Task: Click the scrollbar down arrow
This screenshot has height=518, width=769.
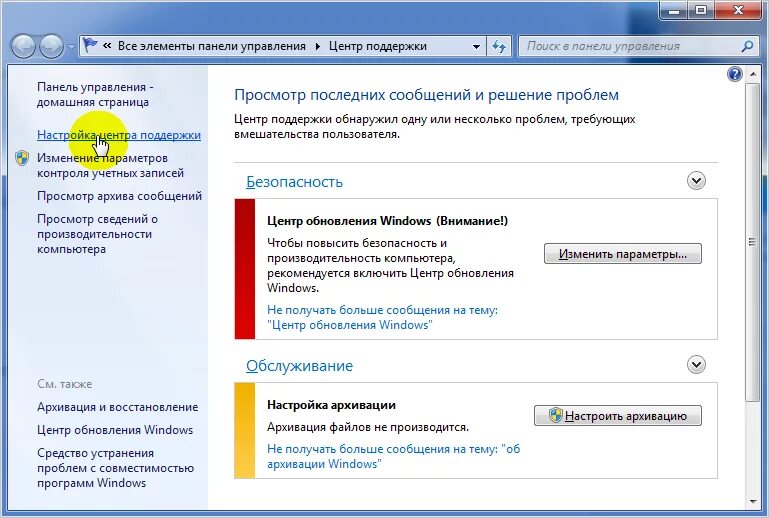Action: 752,501
